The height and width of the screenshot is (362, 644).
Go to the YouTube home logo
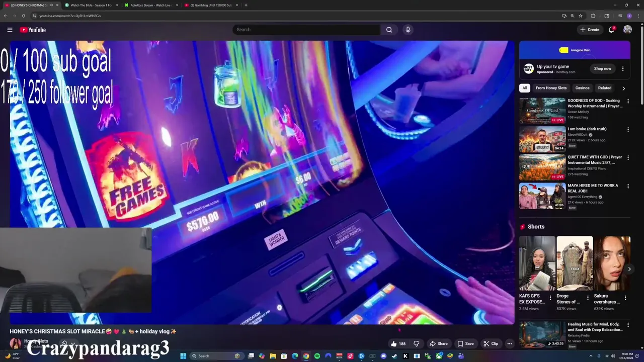tap(33, 30)
